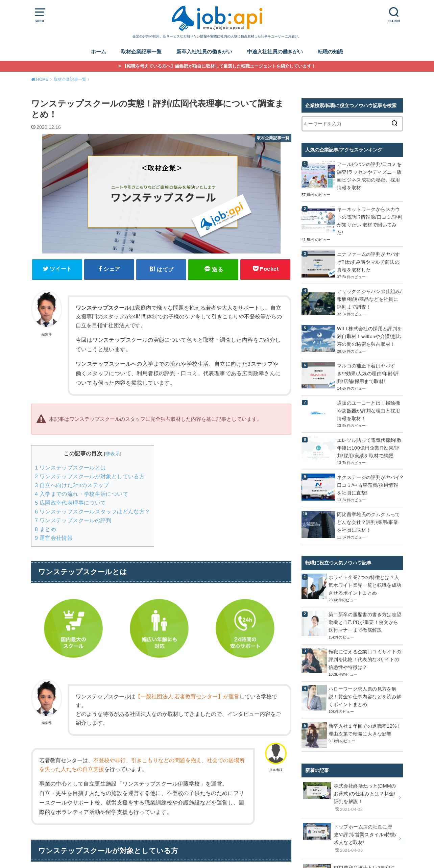This screenshot has width=434, height=868.
Task: Click chevron arrow beside 終活ねっと article
Action: click(400, 798)
